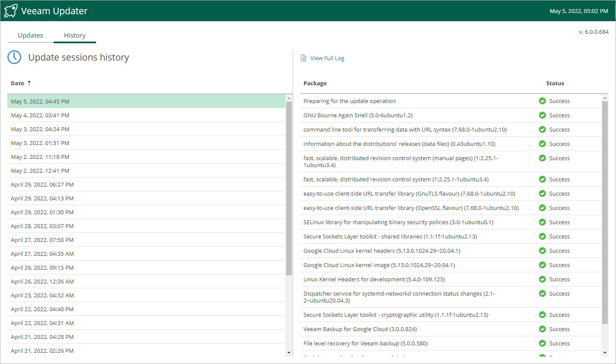Select the May 2, 2022, 11:18 PM session
The image size is (616, 364).
pyautogui.click(x=146, y=157)
